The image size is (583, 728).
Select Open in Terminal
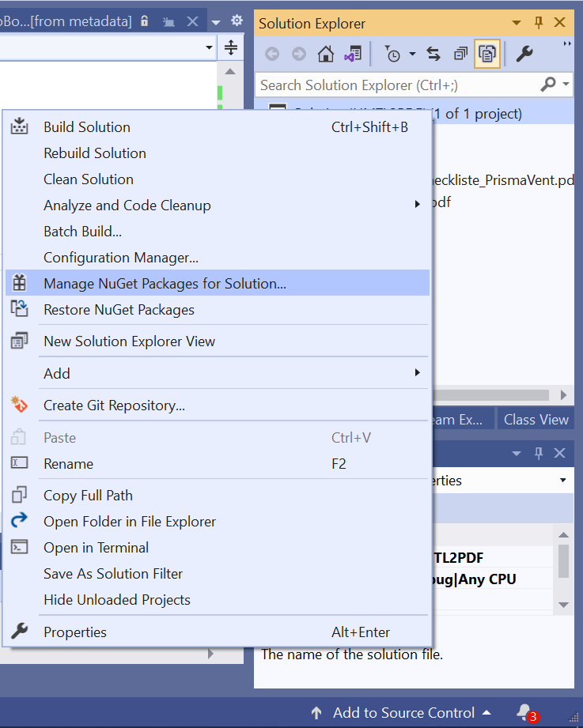coord(217,547)
